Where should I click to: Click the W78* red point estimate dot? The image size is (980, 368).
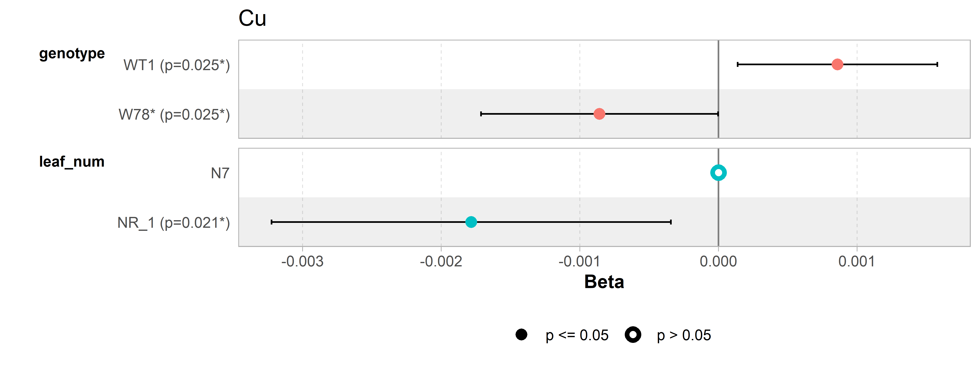[599, 113]
